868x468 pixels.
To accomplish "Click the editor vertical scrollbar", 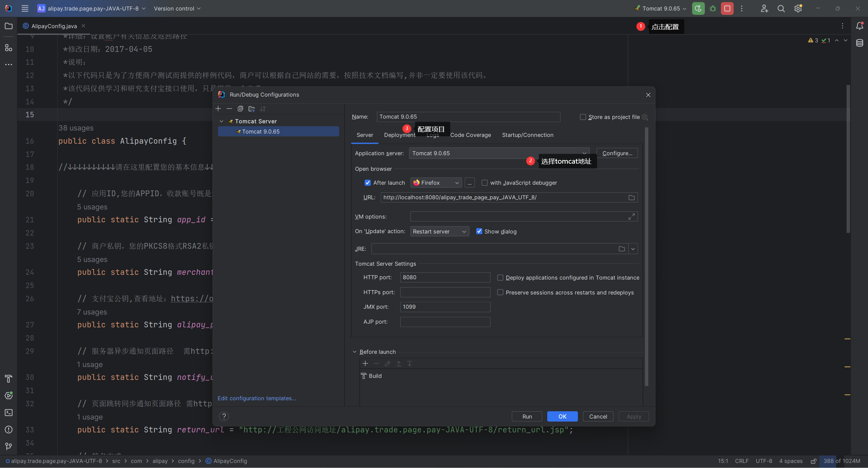I will pyautogui.click(x=848, y=159).
